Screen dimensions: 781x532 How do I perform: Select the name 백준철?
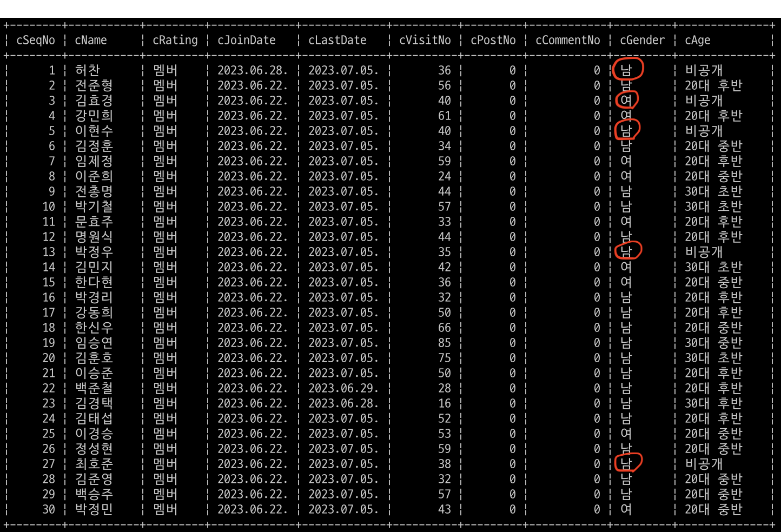[94, 388]
